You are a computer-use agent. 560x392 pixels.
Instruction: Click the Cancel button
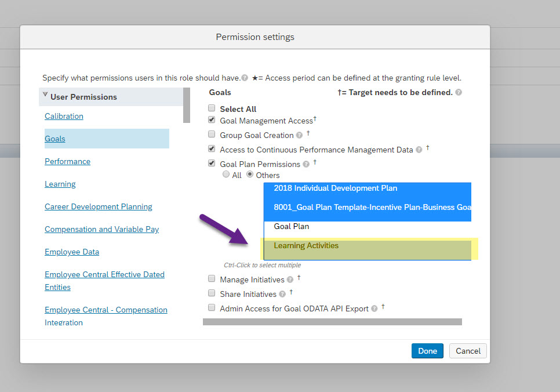point(468,351)
